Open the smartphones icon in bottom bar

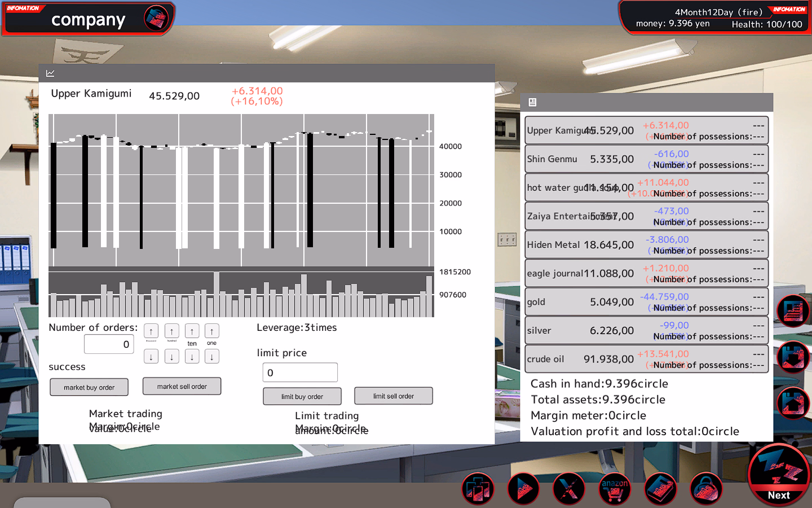click(478, 489)
